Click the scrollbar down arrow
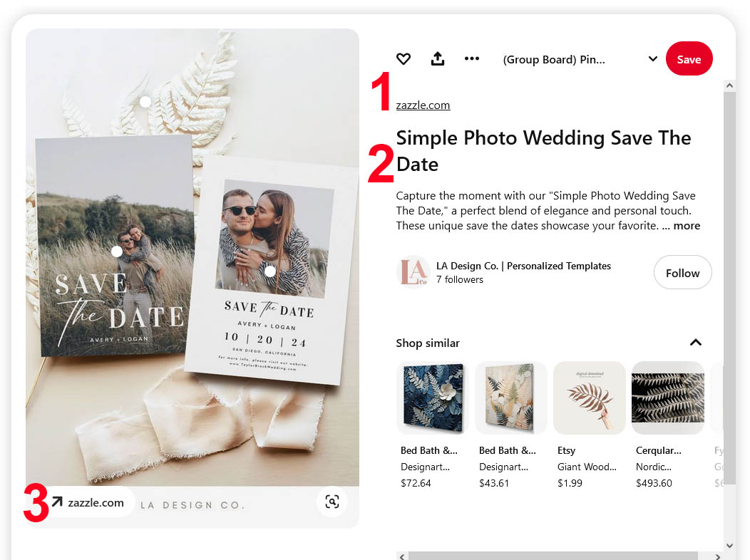Image resolution: width=750 pixels, height=560 pixels. (x=729, y=545)
